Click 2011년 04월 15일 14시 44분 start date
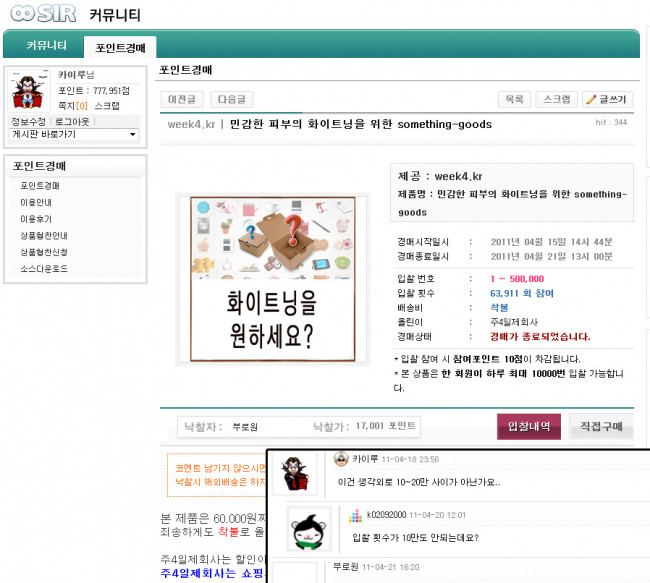The width and height of the screenshot is (650, 583). (x=551, y=242)
